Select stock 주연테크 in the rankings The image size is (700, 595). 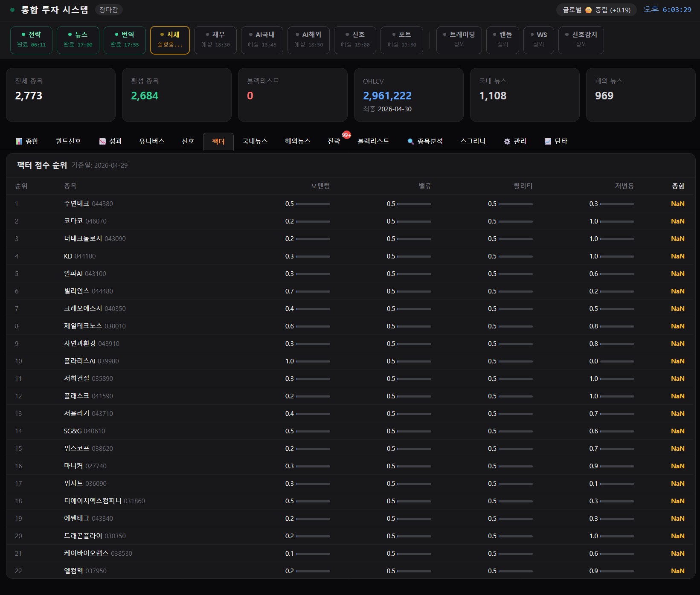(x=76, y=203)
